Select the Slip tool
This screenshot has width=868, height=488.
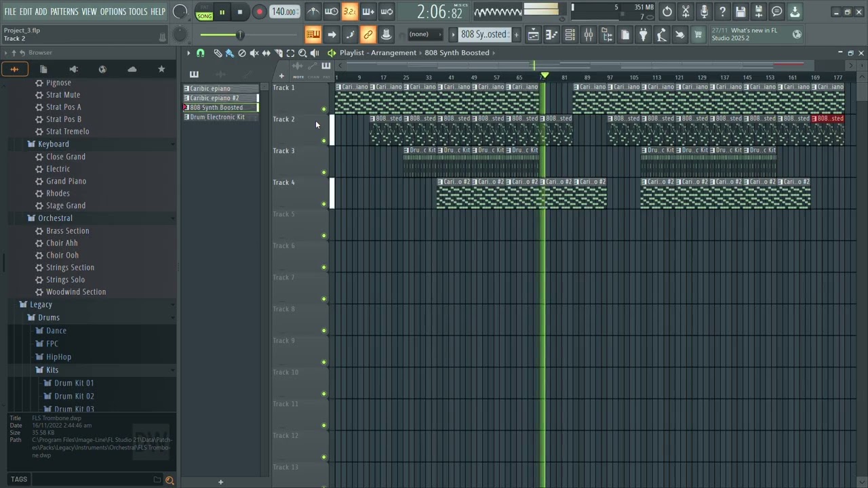click(x=267, y=53)
